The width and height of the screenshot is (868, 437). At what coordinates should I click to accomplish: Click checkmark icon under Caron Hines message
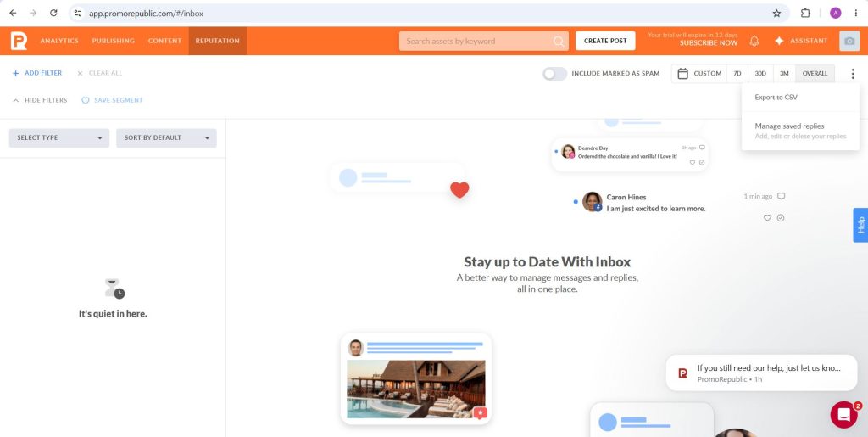click(x=781, y=218)
